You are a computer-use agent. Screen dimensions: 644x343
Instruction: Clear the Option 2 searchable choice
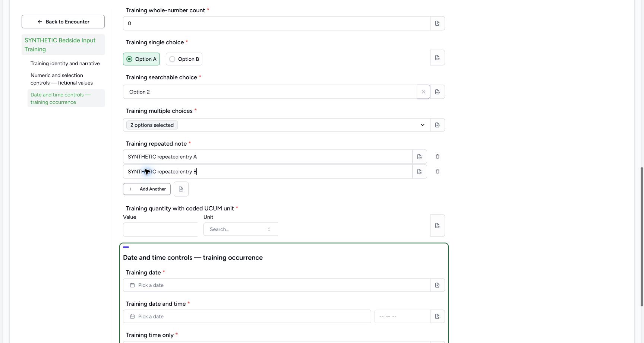tap(423, 92)
